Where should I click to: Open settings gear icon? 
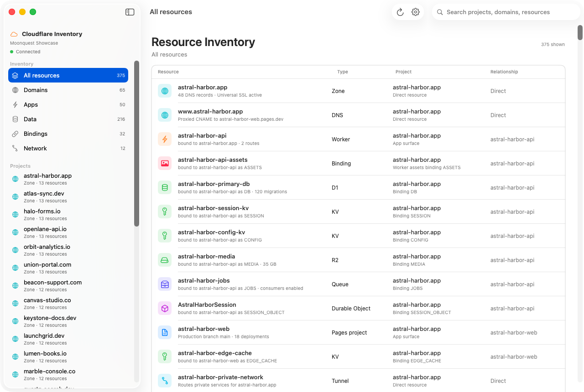point(415,12)
